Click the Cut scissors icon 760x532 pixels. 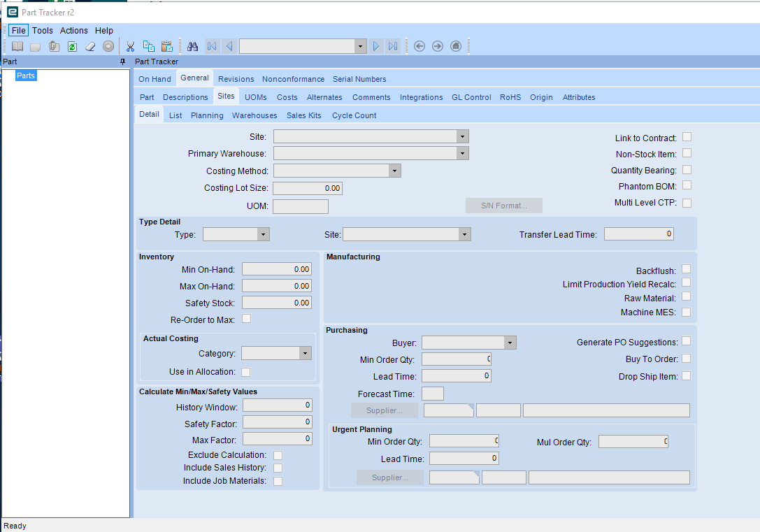tap(130, 47)
